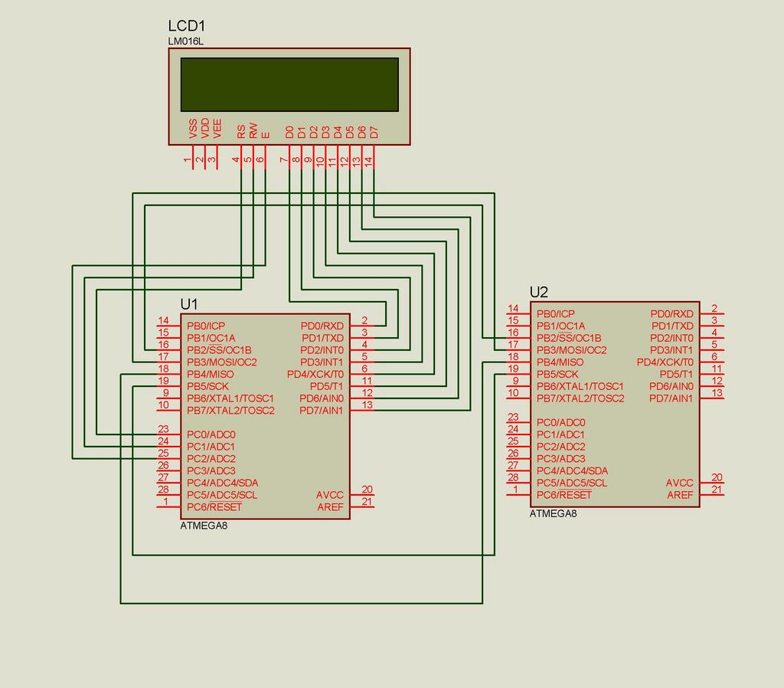
Task: Select PC2/ADC2 pin label on U1
Action: pos(211,458)
